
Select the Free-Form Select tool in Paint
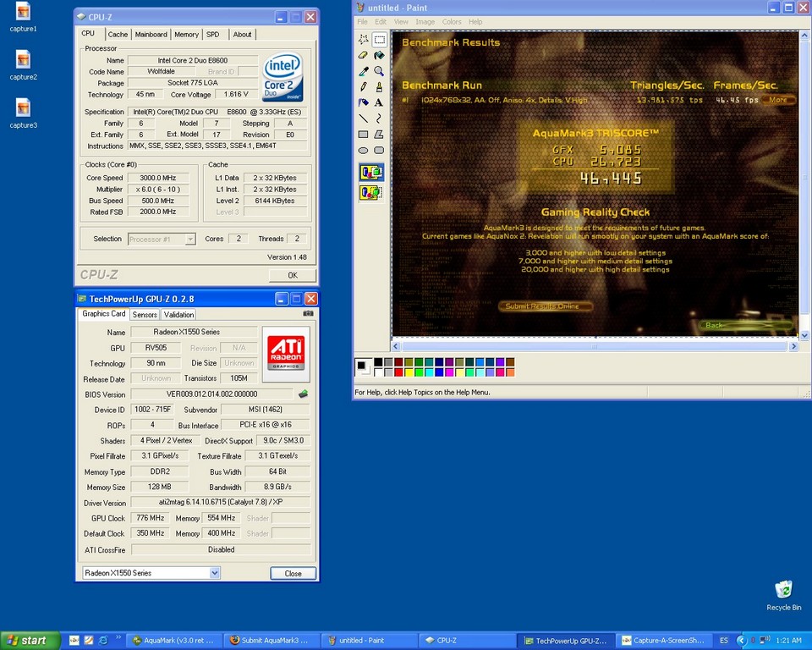pyautogui.click(x=364, y=40)
